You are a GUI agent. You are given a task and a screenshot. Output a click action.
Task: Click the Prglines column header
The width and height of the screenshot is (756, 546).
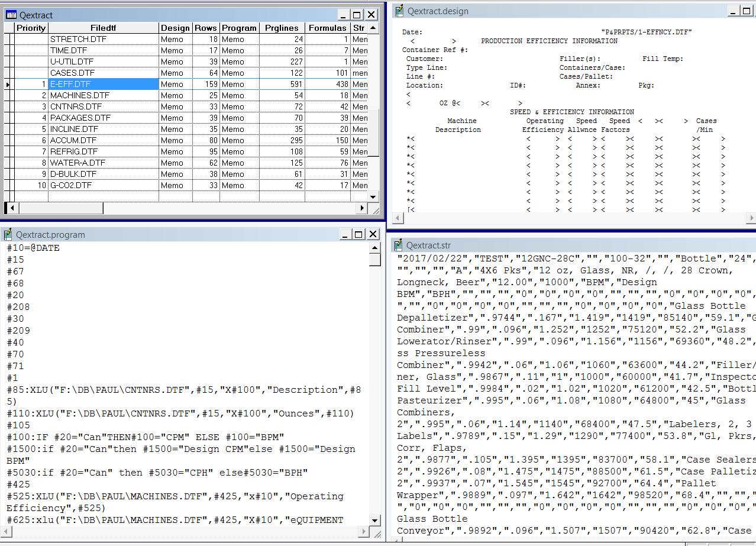pos(282,28)
